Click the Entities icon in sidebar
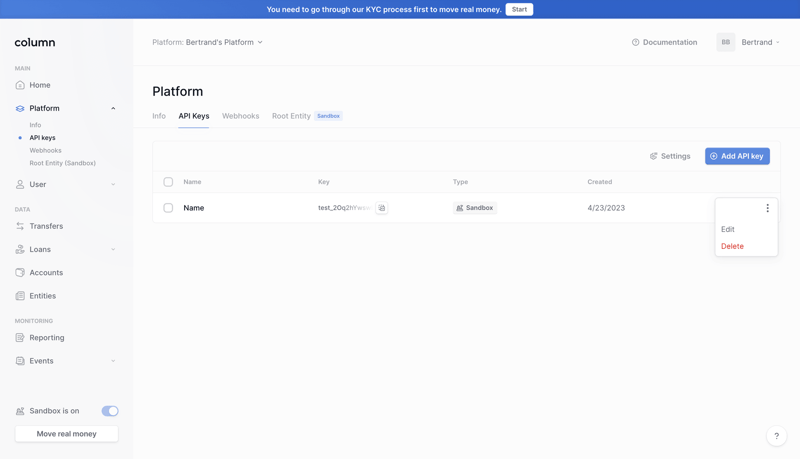The width and height of the screenshot is (800, 459). [x=20, y=296]
